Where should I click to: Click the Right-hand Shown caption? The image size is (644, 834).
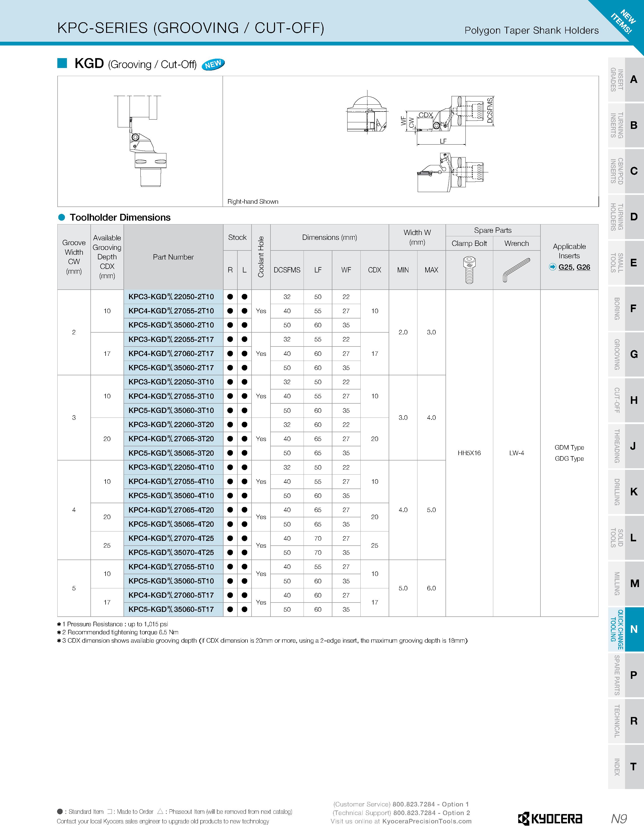click(253, 202)
